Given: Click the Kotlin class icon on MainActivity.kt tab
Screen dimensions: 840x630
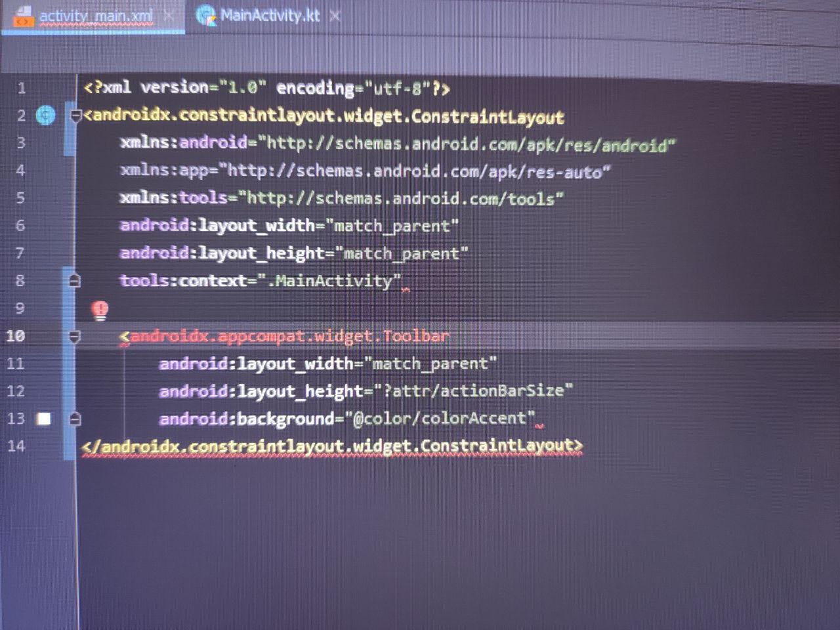Looking at the screenshot, I should pyautogui.click(x=206, y=16).
